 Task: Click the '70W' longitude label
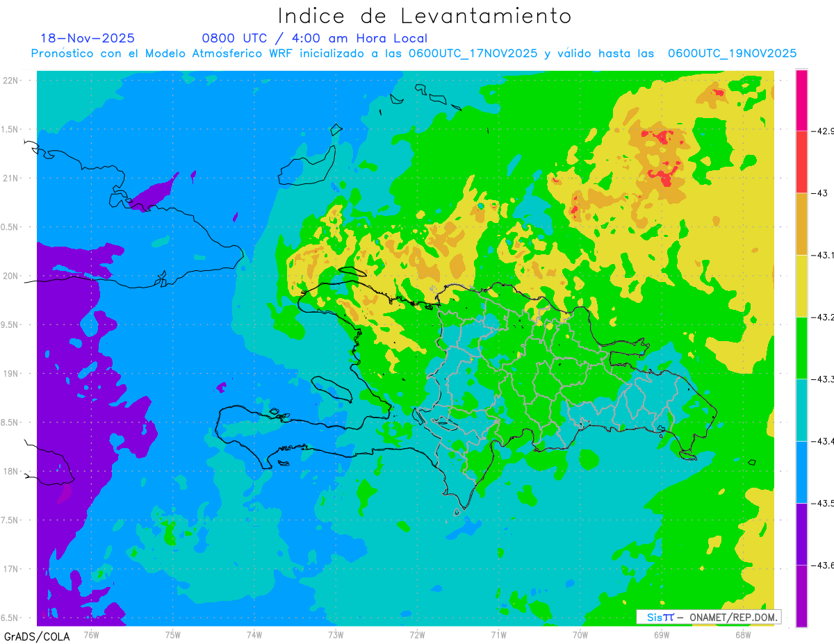point(580,634)
